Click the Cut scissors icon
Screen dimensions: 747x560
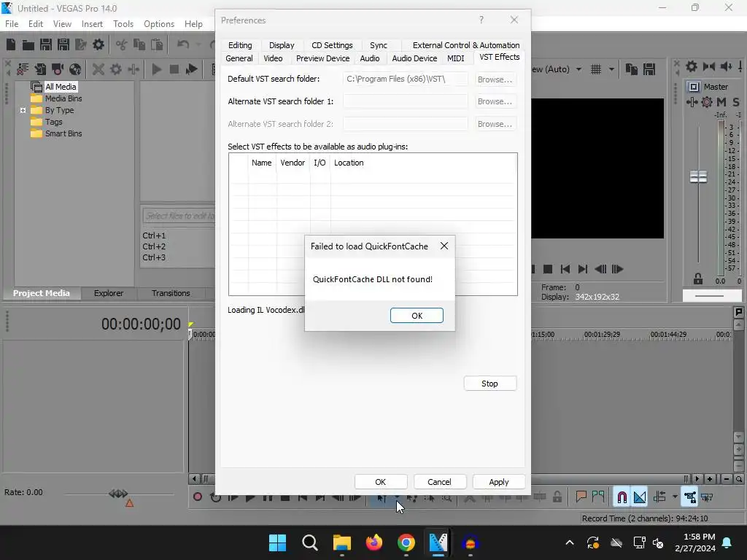(122, 44)
